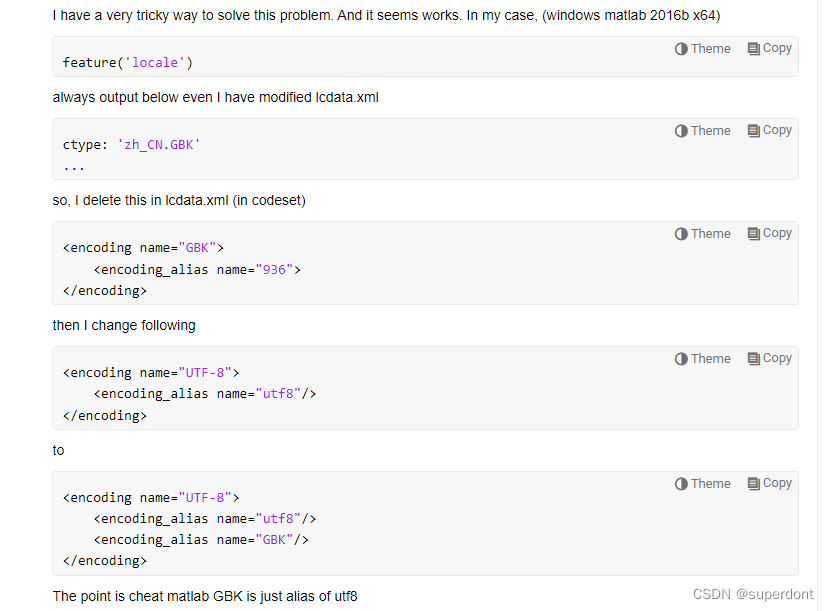
Task: Click the "GBK" encoding name in third block
Action: pyautogui.click(x=197, y=247)
